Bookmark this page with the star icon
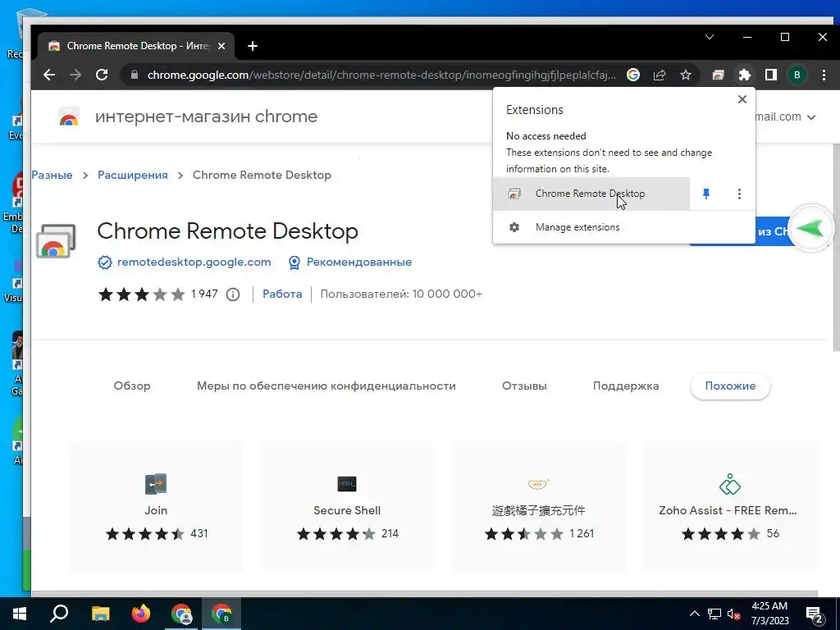Screen dimensions: 840x630 (x=686, y=75)
